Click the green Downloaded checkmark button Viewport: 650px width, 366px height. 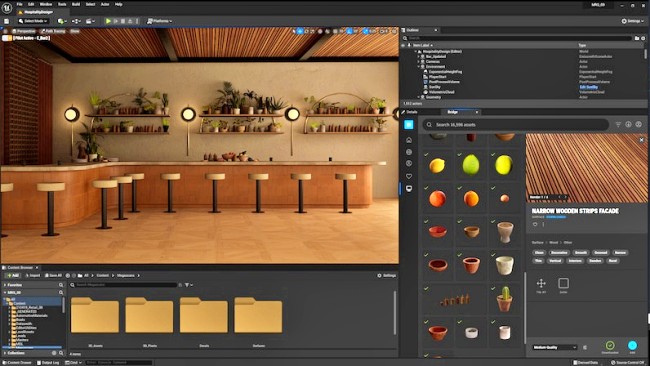coord(610,345)
